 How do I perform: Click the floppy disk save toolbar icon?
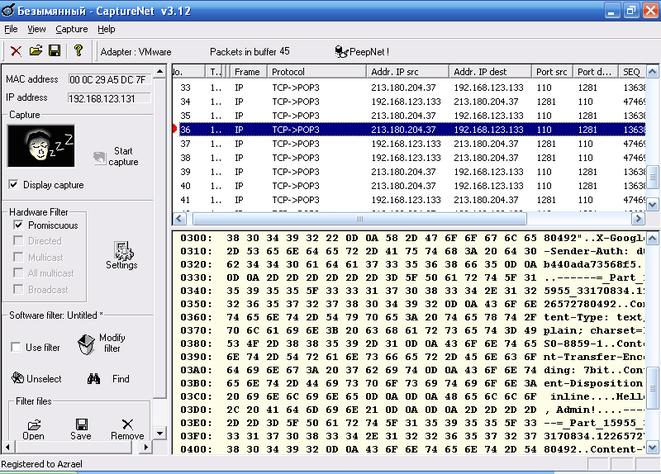click(x=54, y=51)
